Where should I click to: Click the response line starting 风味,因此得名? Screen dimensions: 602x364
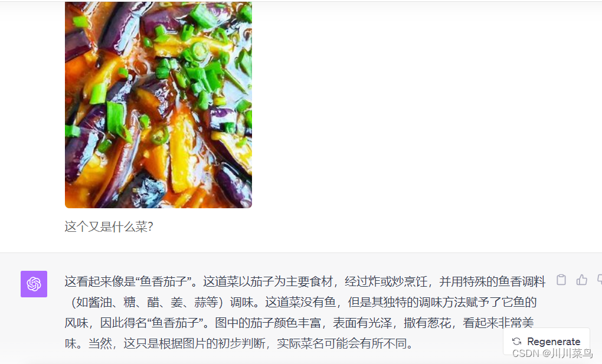(x=299, y=323)
